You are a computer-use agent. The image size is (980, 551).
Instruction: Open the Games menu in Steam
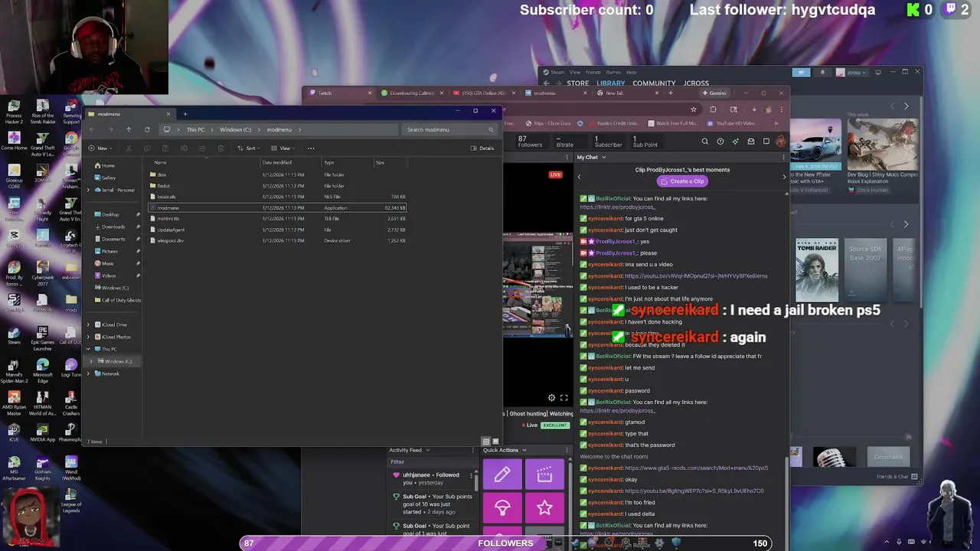[613, 72]
